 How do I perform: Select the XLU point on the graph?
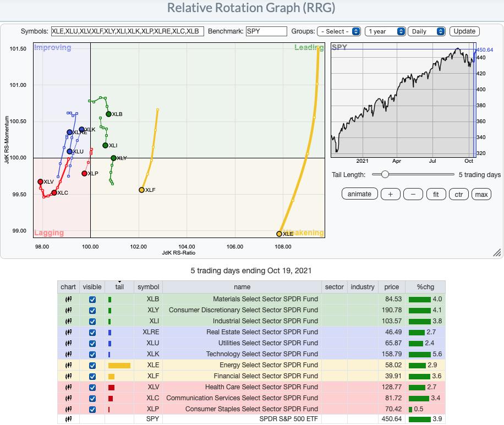(69, 151)
